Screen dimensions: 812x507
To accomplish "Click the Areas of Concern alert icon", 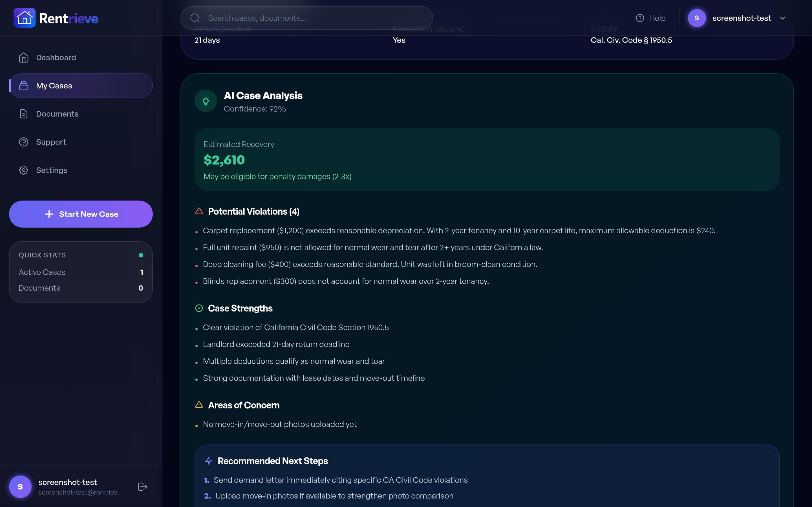I will (x=199, y=405).
